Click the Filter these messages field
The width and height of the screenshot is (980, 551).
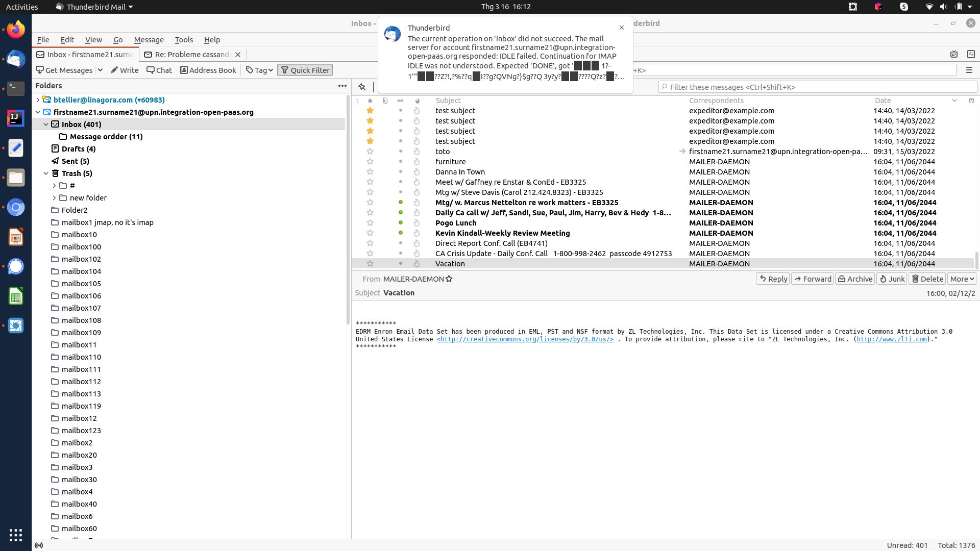point(817,87)
